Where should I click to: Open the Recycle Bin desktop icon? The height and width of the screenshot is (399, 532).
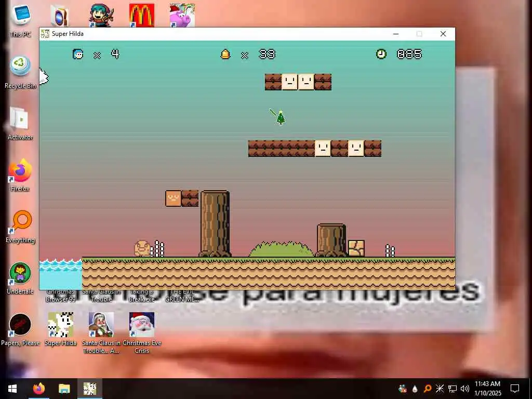(x=20, y=72)
